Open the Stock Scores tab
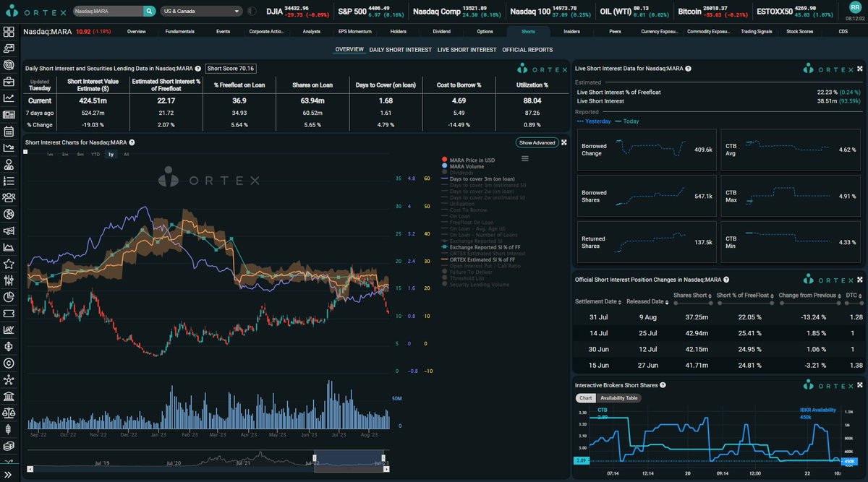 (x=800, y=32)
